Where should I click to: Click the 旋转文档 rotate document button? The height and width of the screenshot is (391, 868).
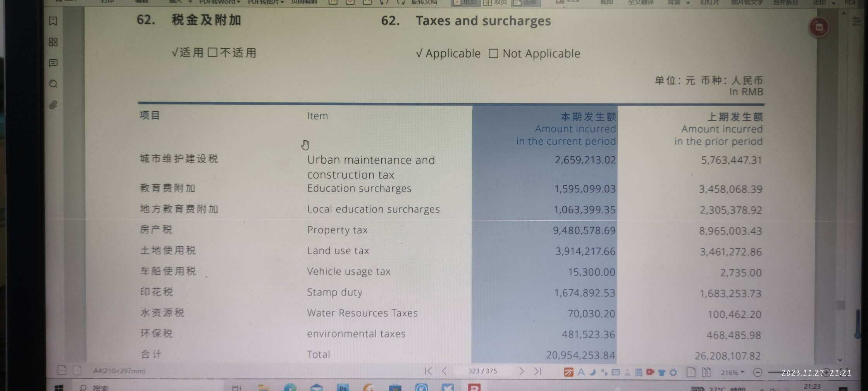(x=424, y=2)
